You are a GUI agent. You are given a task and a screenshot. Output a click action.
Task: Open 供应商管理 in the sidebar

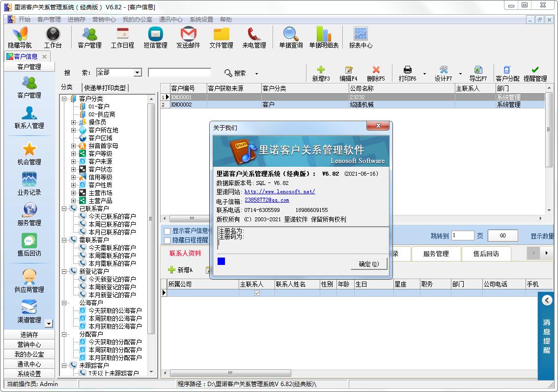pyautogui.click(x=29, y=281)
